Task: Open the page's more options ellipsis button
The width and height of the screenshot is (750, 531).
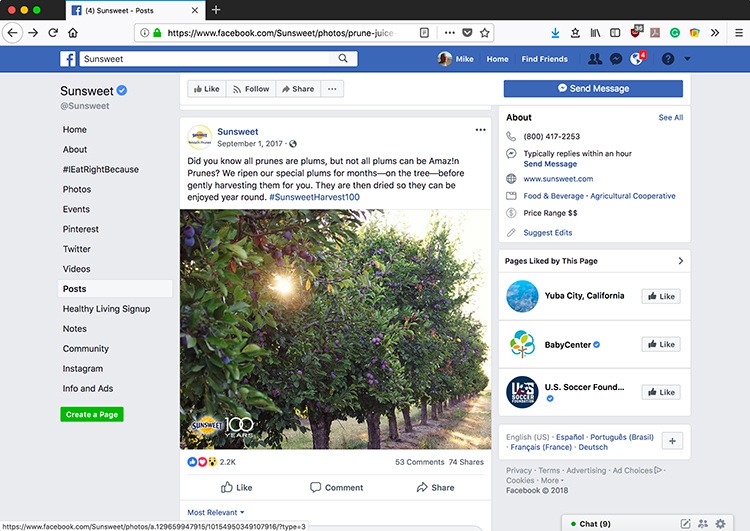Action: [x=332, y=89]
